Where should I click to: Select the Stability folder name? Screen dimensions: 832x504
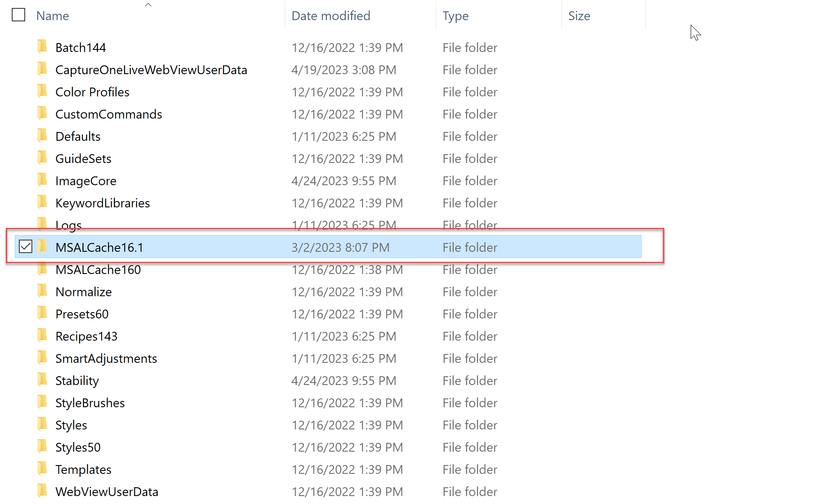pos(77,381)
